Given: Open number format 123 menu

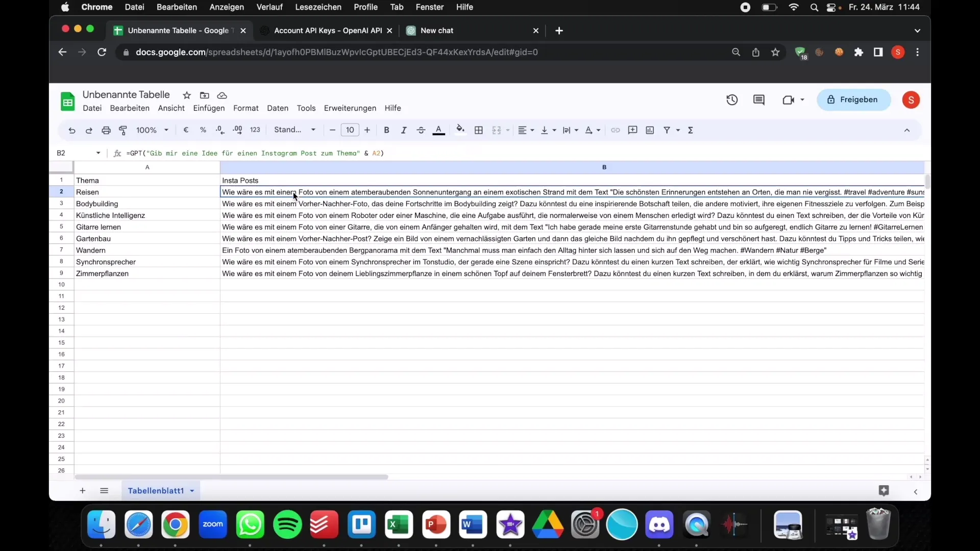Looking at the screenshot, I should [255, 130].
